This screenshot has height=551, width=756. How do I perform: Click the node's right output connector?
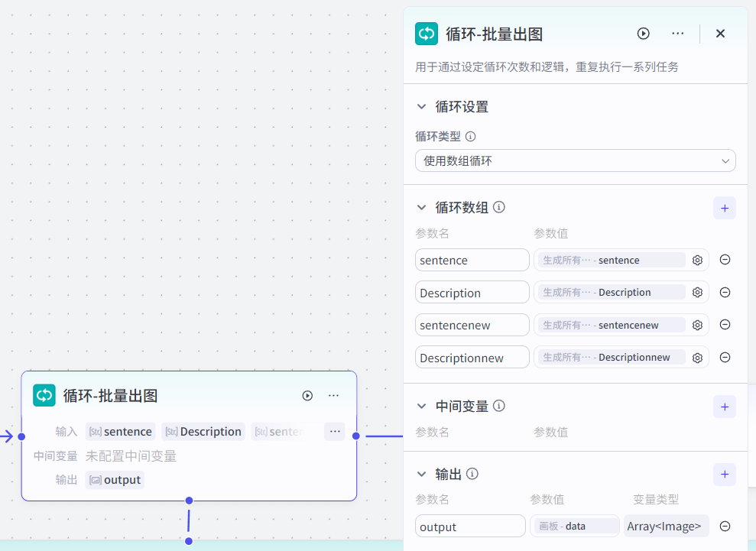pos(355,436)
